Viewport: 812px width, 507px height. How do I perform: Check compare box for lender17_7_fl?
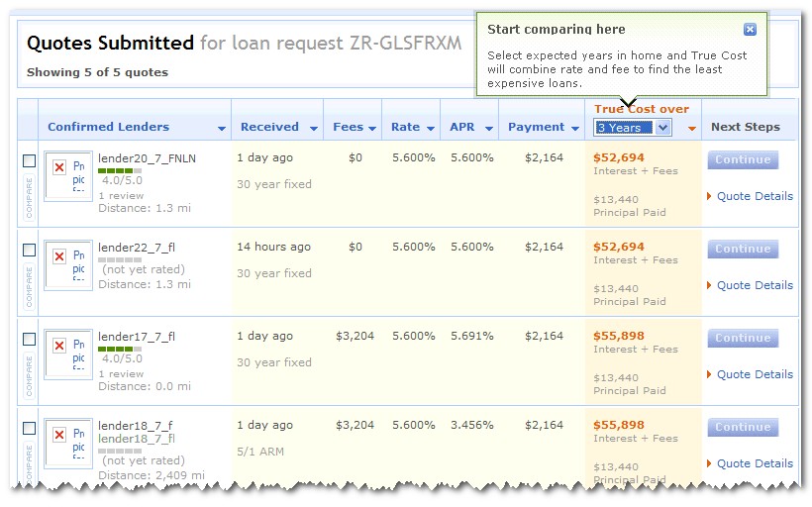pos(30,339)
